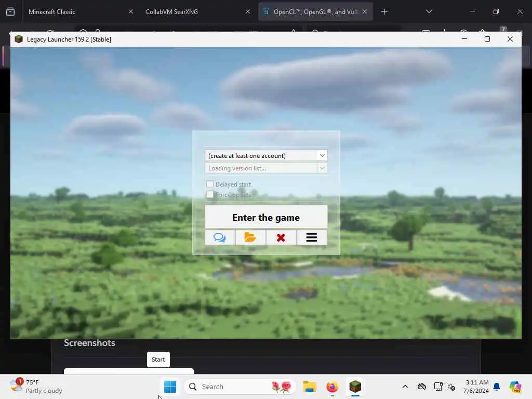Click the taskbar Search box
The image size is (532, 399).
click(x=240, y=387)
